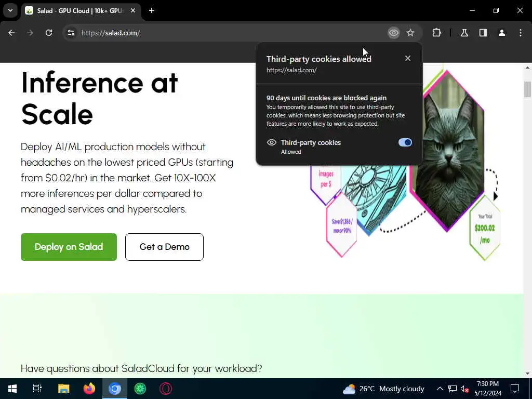
Task: Go back to the previous page
Action: point(11,33)
